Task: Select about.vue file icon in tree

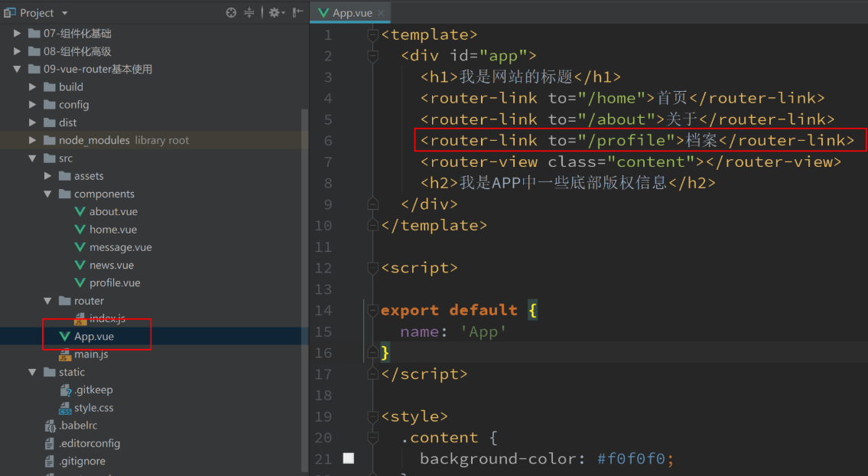Action: click(x=80, y=212)
